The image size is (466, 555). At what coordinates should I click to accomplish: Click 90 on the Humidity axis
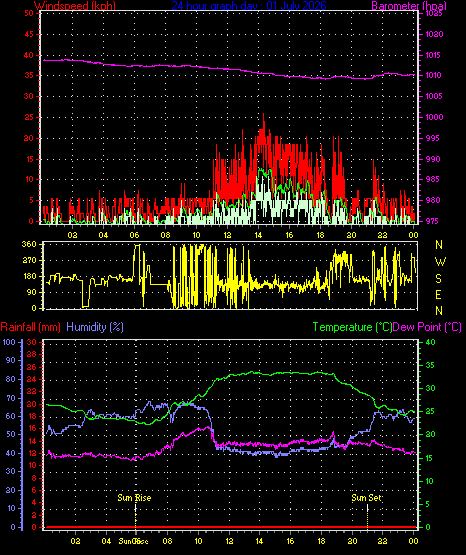[x=11, y=360]
